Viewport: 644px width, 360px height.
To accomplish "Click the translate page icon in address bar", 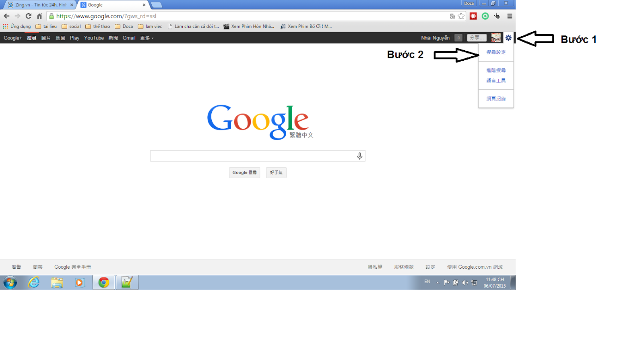I will click(453, 16).
